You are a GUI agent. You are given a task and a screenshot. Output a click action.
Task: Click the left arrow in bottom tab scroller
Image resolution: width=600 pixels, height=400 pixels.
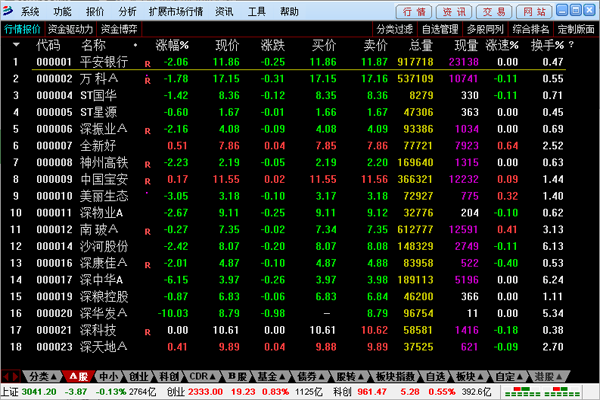[x=6, y=377]
